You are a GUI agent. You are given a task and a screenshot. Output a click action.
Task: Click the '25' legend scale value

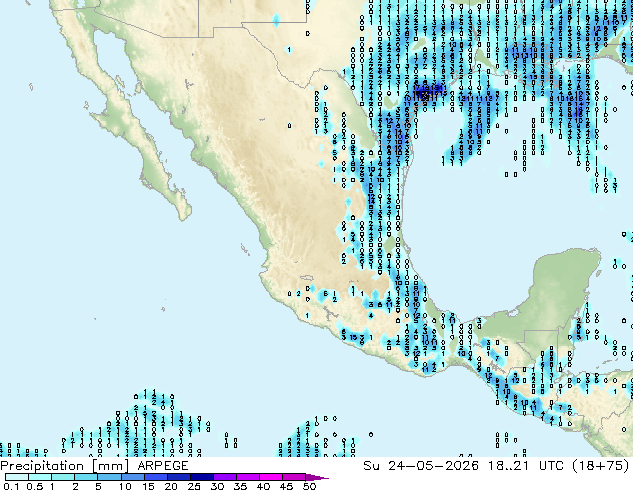(x=194, y=486)
